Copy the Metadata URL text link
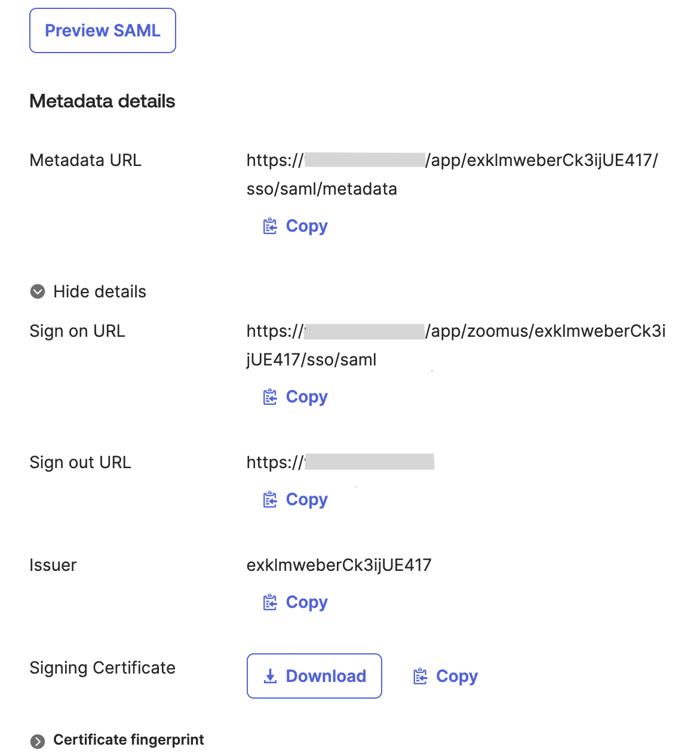The width and height of the screenshot is (700, 753). click(306, 226)
